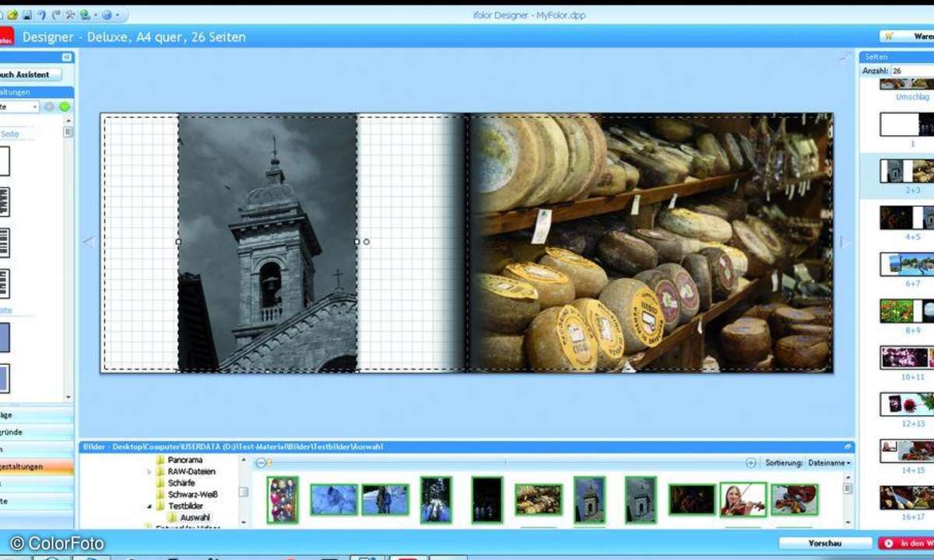Image resolution: width=934 pixels, height=560 pixels.
Task: Collapse the Testbilder folder arrow
Action: pyautogui.click(x=149, y=506)
